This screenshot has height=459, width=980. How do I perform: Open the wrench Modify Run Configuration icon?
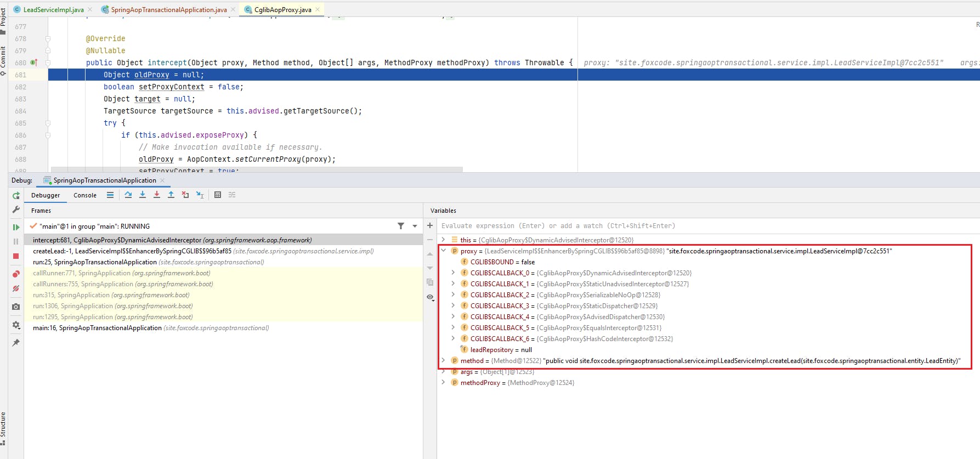(x=16, y=209)
